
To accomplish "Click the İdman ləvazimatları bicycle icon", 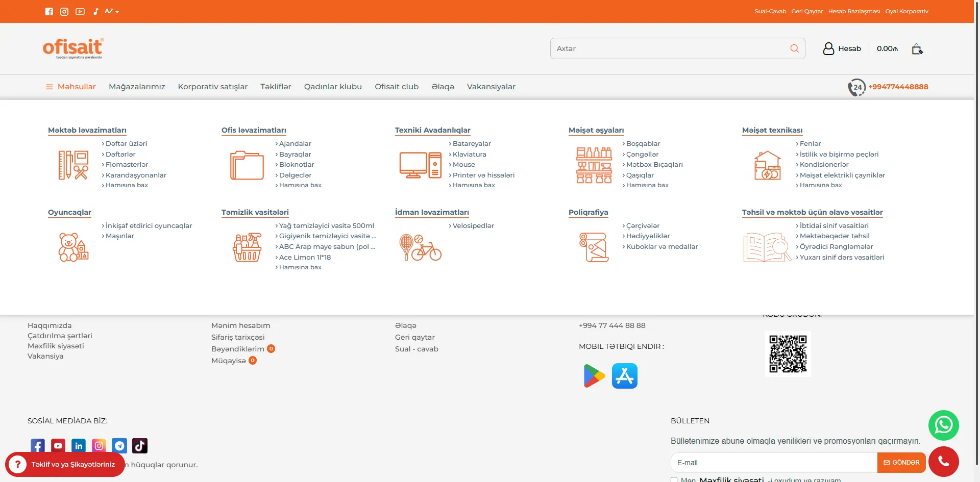I will click(421, 247).
